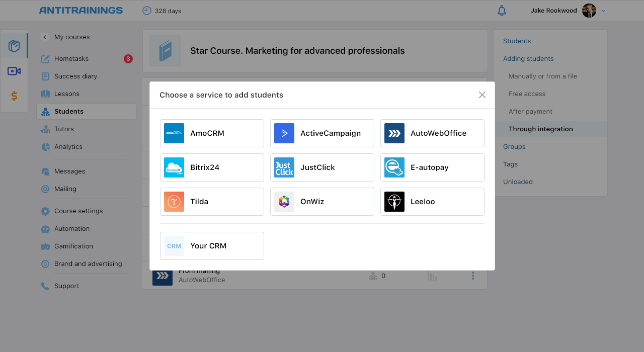Click the Bitrix24 cloud logo icon
This screenshot has height=352, width=644.
pyautogui.click(x=174, y=167)
